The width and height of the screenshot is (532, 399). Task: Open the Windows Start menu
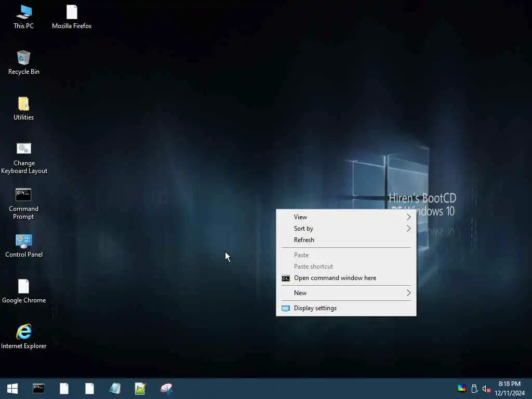[x=12, y=389]
